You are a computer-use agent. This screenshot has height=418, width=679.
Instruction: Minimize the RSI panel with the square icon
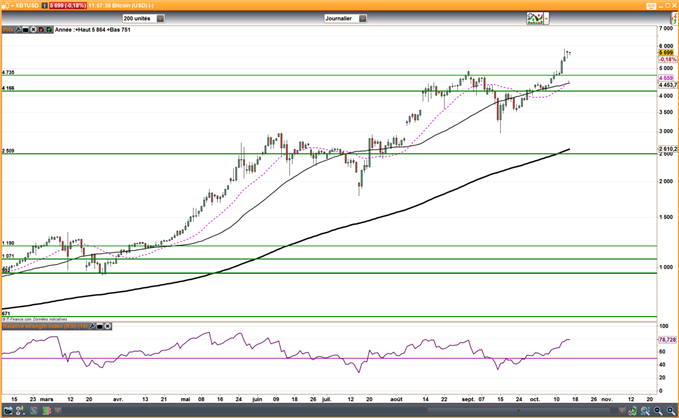point(100,326)
